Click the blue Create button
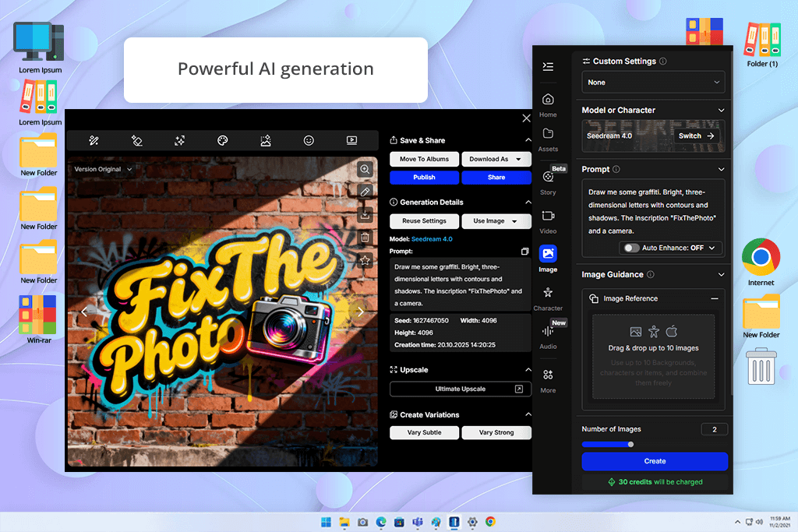 click(655, 461)
